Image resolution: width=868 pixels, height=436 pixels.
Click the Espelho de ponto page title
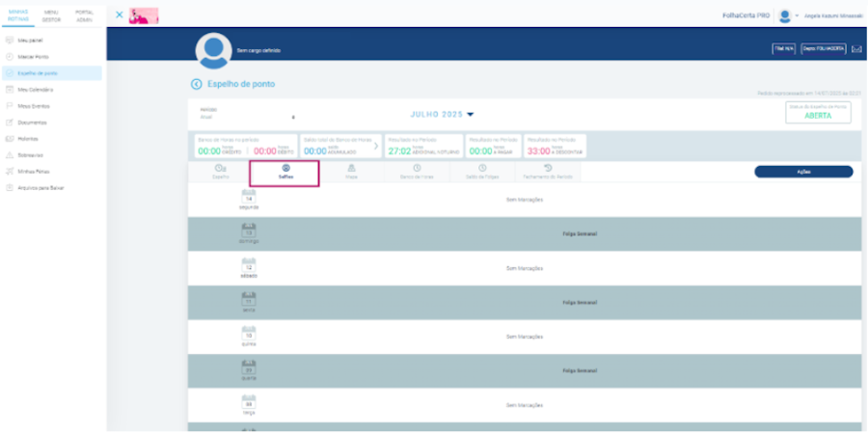tap(241, 84)
